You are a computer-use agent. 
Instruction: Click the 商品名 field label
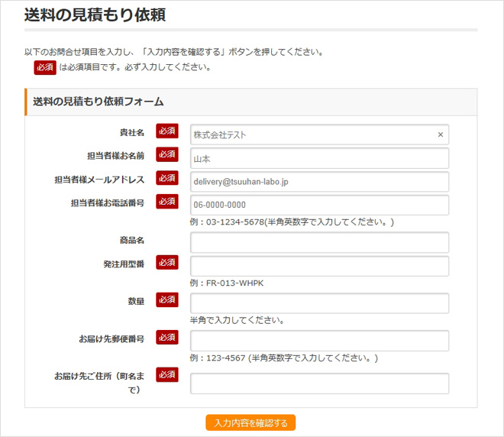tap(131, 240)
